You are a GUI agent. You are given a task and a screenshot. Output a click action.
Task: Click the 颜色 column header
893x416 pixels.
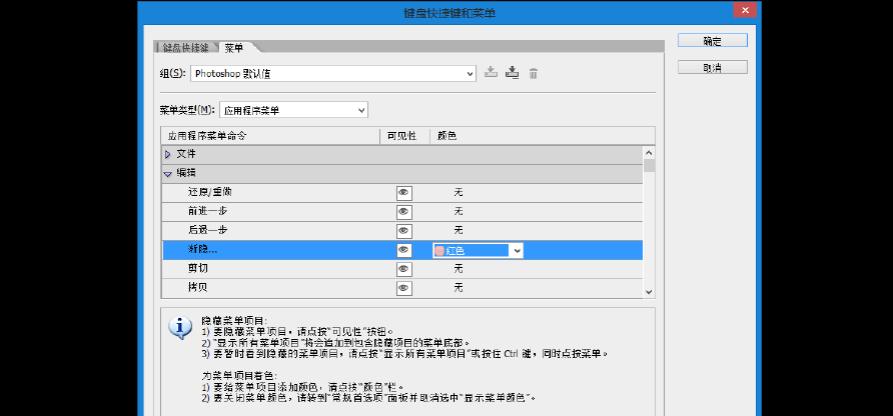tap(541, 136)
